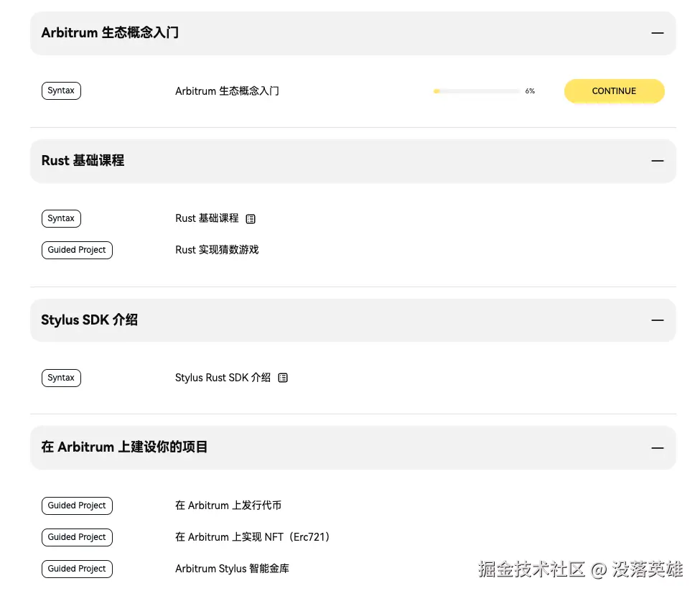Collapse the 在 Arbitrum 上建设你的项目 section
The height and width of the screenshot is (596, 700).
pos(657,447)
